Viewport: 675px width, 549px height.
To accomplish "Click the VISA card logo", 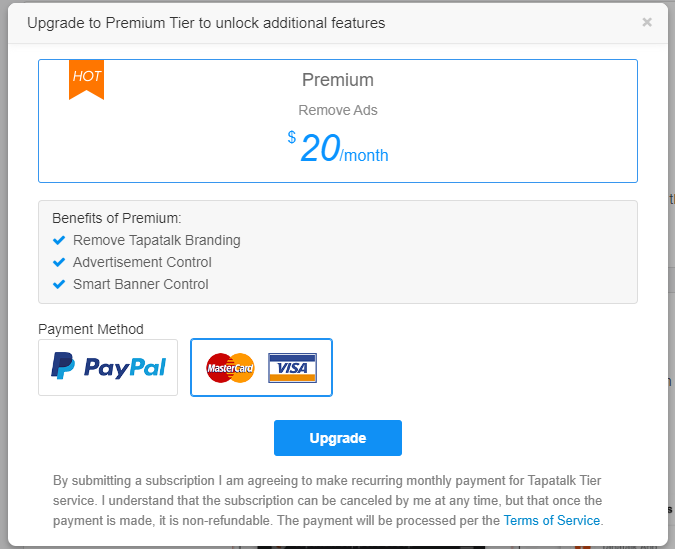I will tap(292, 368).
